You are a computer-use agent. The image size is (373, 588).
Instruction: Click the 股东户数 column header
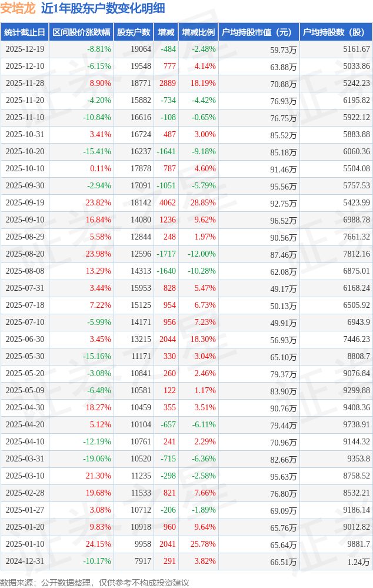[x=134, y=32]
